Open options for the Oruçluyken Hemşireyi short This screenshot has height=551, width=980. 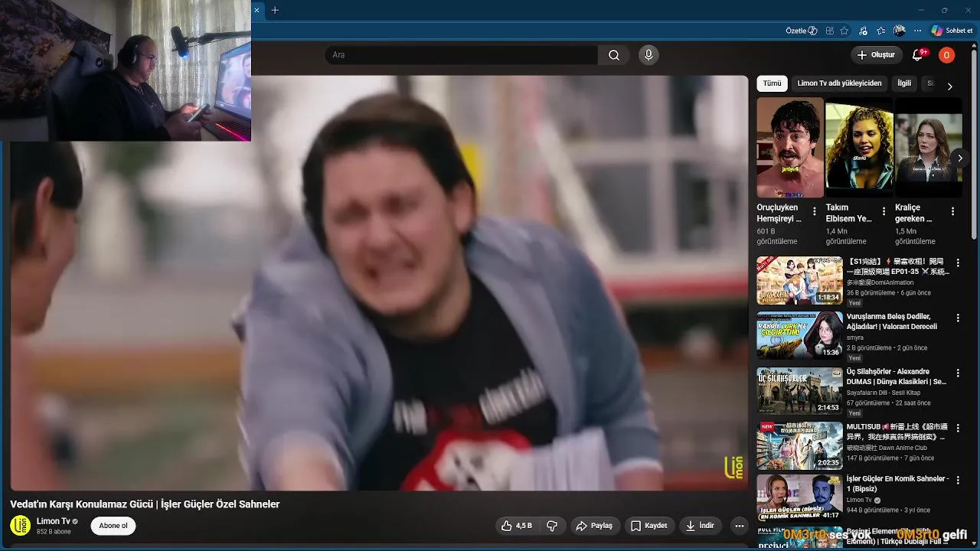point(815,212)
